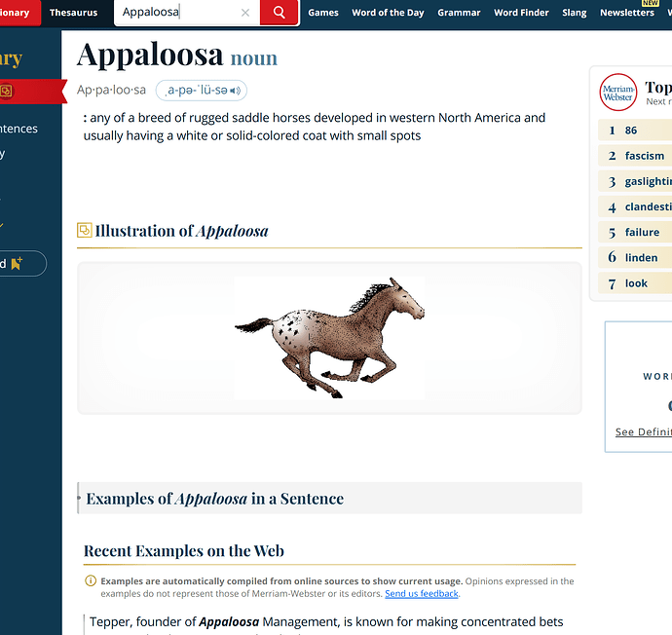Go to Word of the Day
The image size is (672, 635).
[x=388, y=13]
